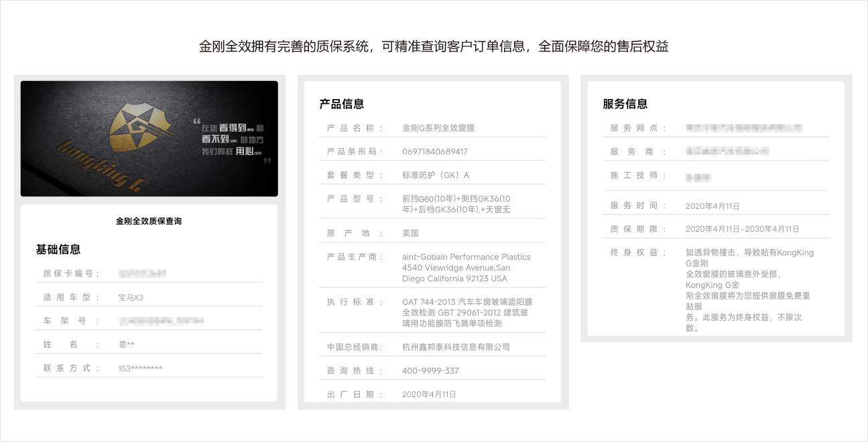Click the lifetime rights paragraph starting 如遇异物撞击
Screen dimensions: 868x442
click(x=750, y=290)
